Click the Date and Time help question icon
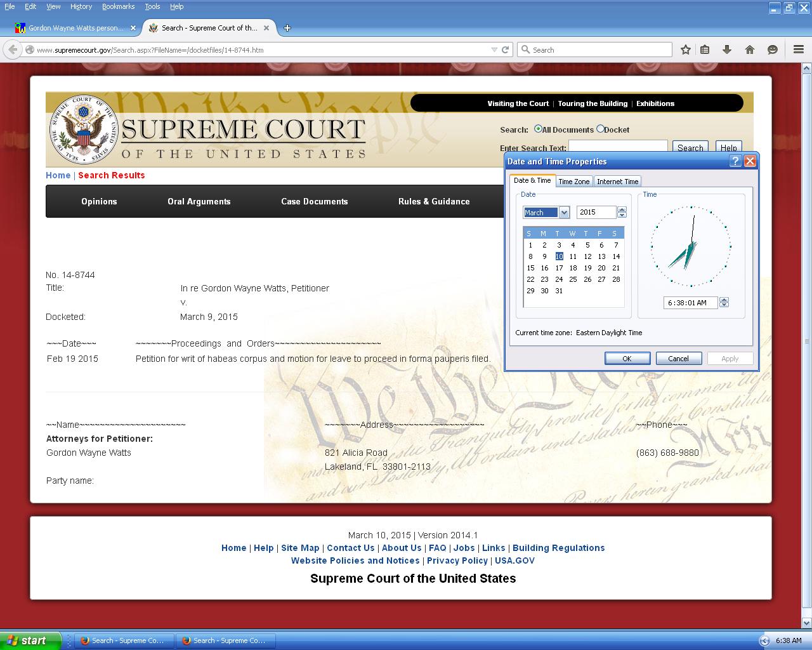Viewport: 812px width, 650px height. tap(735, 161)
